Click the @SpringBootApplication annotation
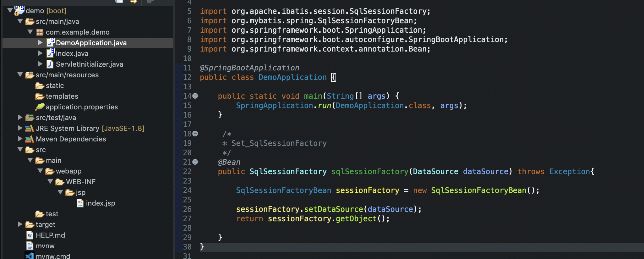 coord(249,68)
